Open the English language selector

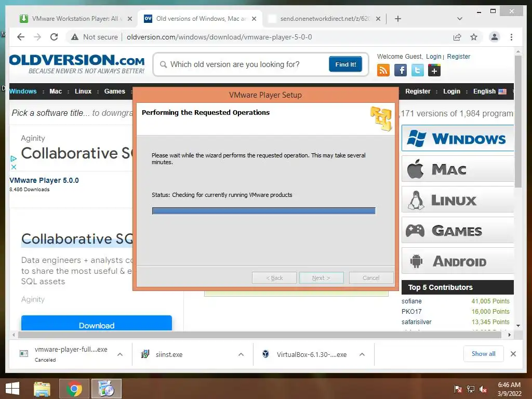tap(489, 91)
